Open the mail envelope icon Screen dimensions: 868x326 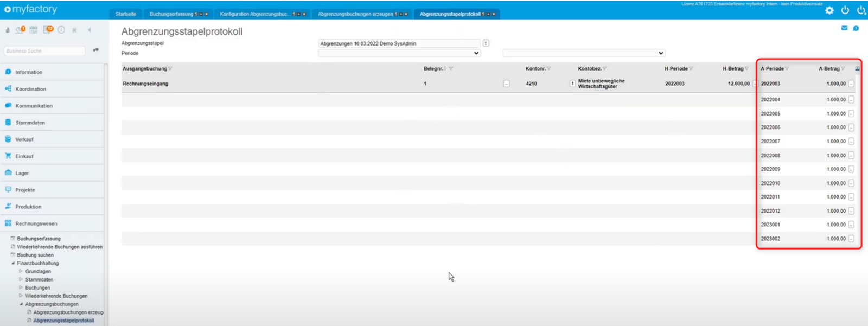tap(844, 28)
